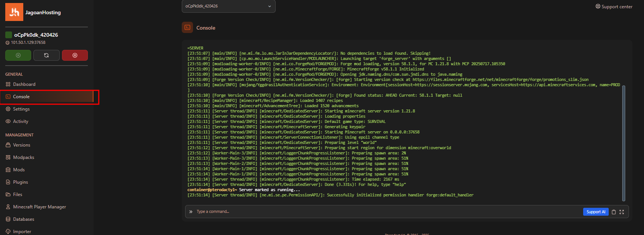The width and height of the screenshot is (644, 235).
Task: Expand console to fullscreen
Action: [621, 212]
